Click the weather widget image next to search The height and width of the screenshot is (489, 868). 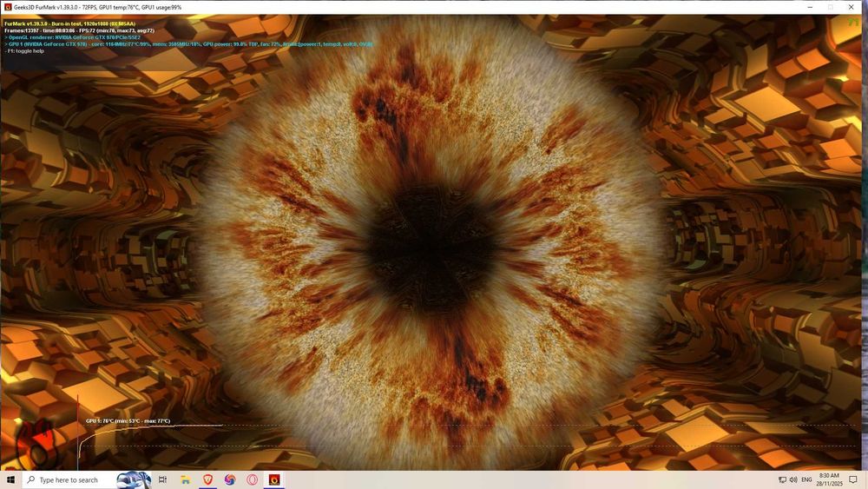[134, 479]
